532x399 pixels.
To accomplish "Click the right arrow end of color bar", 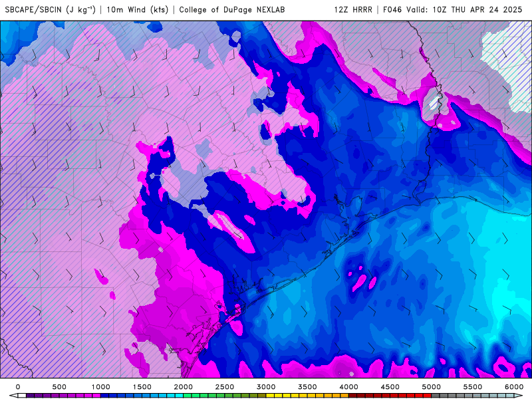I will (519, 396).
